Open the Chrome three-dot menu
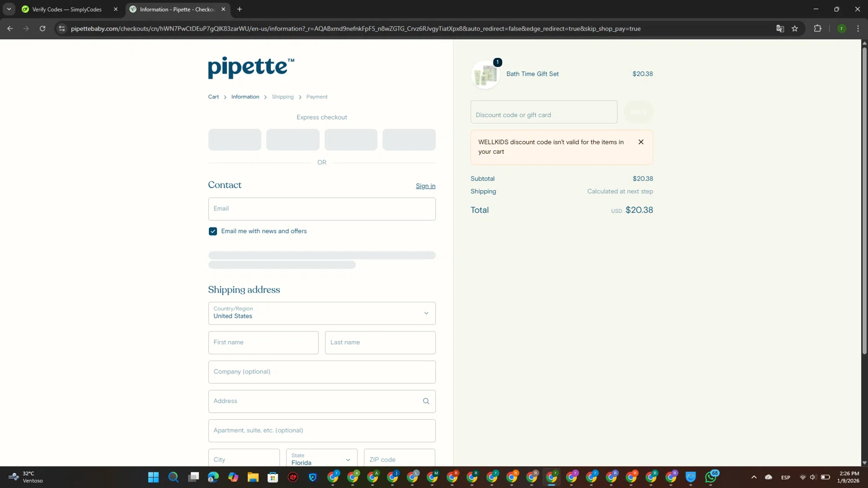The image size is (868, 488). coord(858,28)
